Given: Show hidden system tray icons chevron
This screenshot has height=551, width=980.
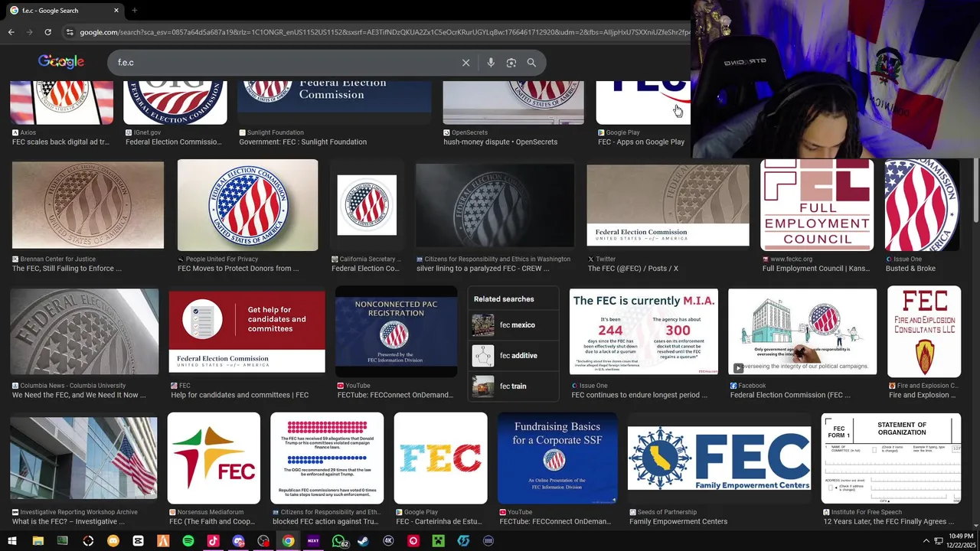Looking at the screenshot, I should (x=926, y=541).
